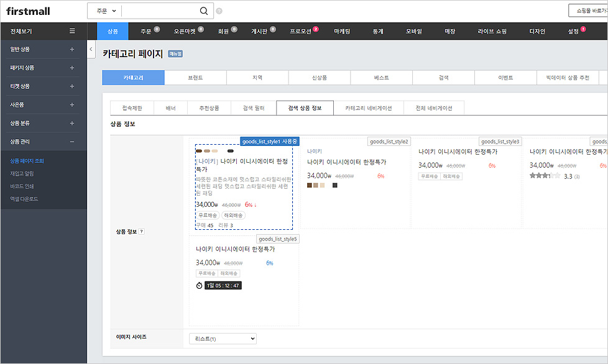Image resolution: width=608 pixels, height=364 pixels.
Task: Toggle the hamburger menu next to 전체보기
Action: click(x=72, y=31)
